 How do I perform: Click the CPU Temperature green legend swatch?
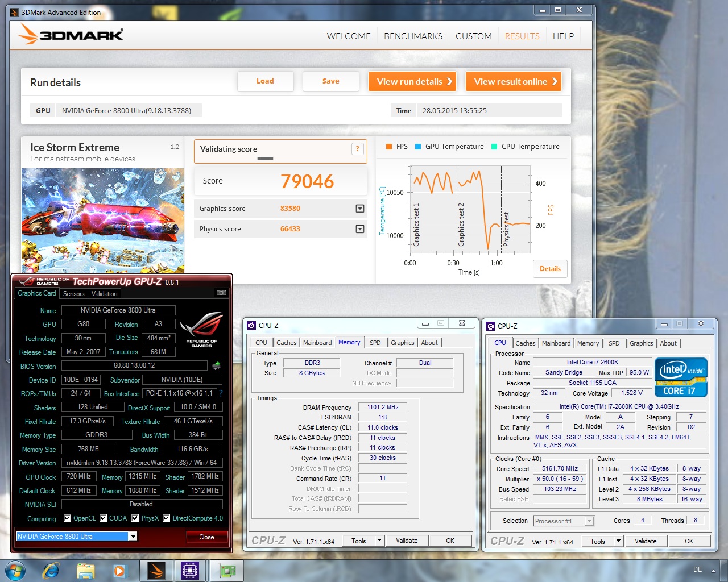pyautogui.click(x=494, y=147)
